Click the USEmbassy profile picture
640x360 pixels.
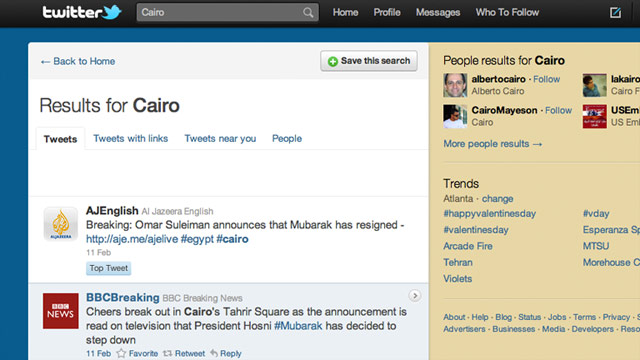pyautogui.click(x=594, y=116)
